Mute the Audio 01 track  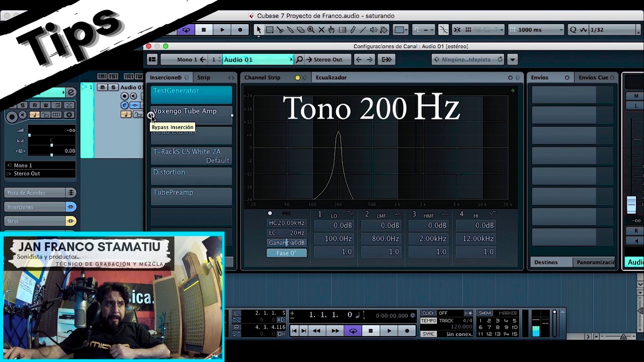pyautogui.click(x=103, y=87)
